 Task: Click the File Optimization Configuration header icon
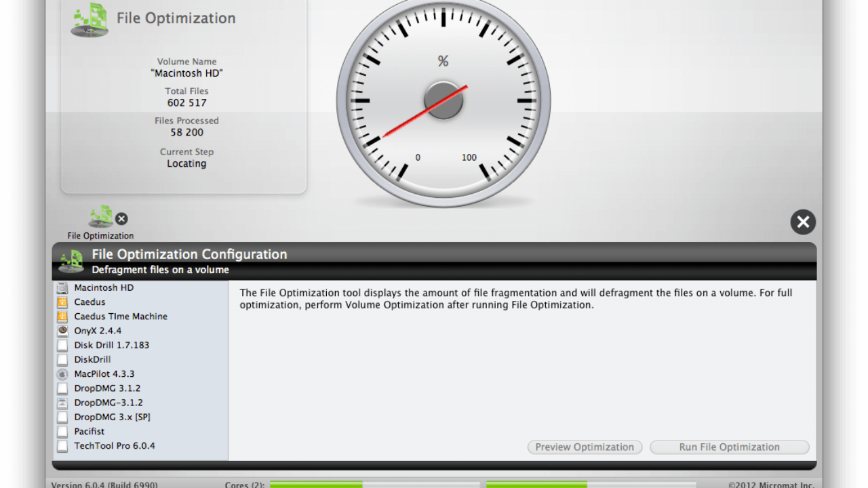click(71, 261)
